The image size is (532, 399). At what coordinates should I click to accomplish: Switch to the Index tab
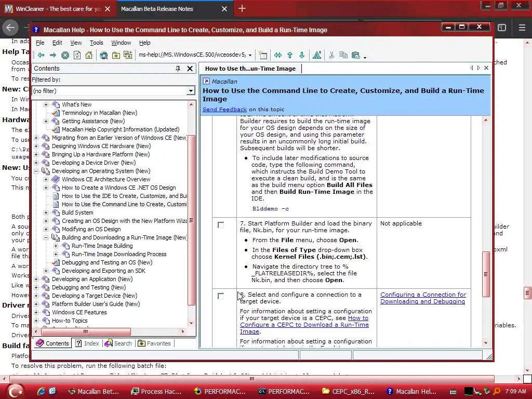pyautogui.click(x=87, y=343)
